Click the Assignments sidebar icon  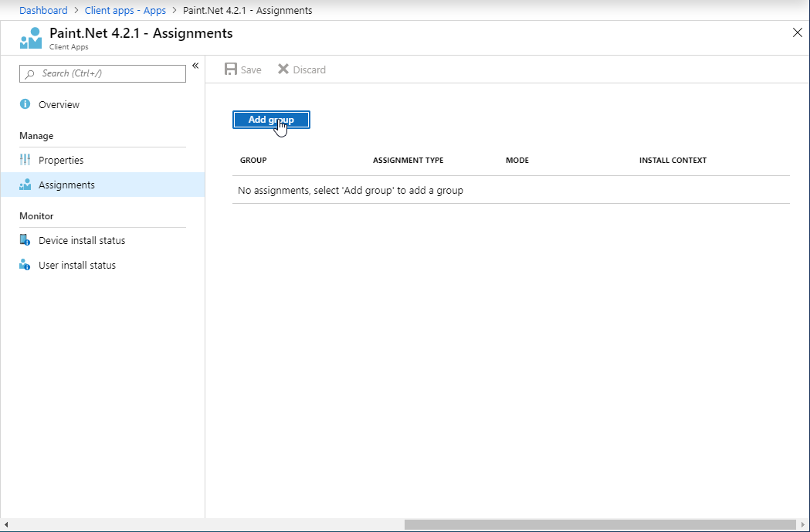(25, 185)
